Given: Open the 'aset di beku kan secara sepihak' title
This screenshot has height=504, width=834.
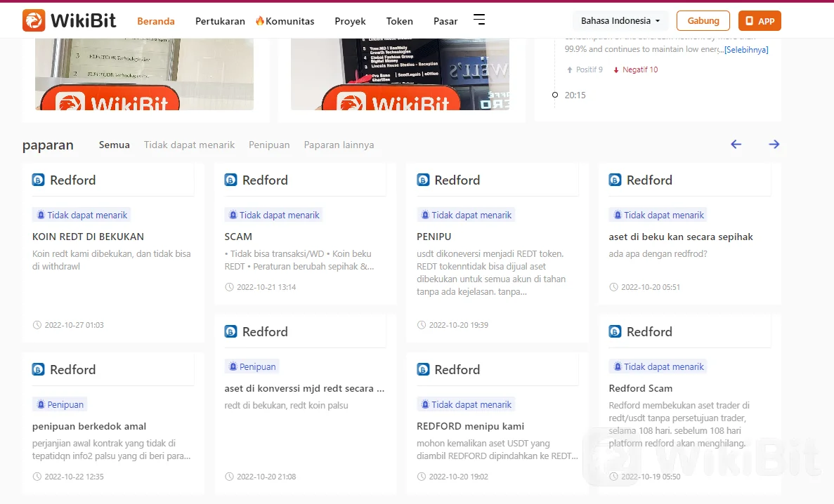Looking at the screenshot, I should point(681,237).
